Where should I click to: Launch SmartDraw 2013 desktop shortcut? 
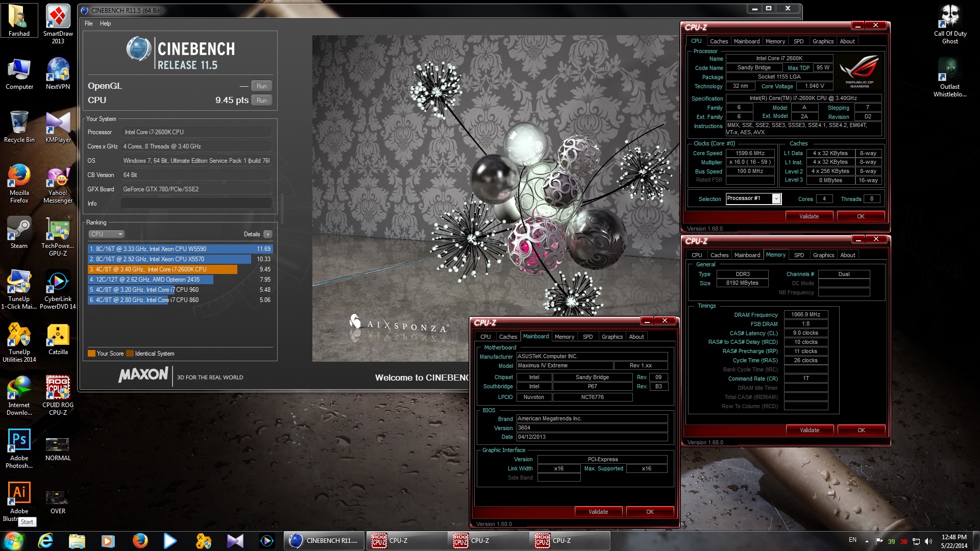pos(58,24)
